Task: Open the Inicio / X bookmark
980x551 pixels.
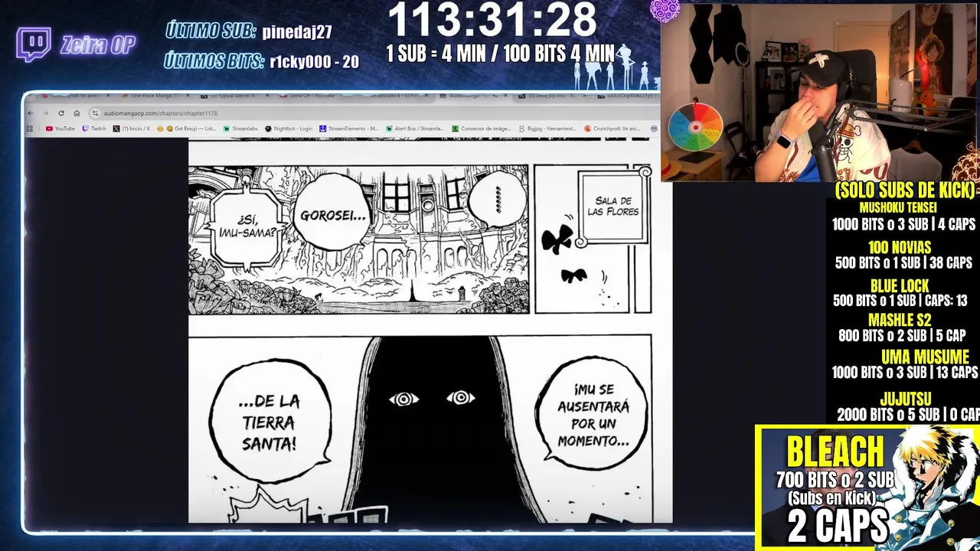Action: pos(131,129)
